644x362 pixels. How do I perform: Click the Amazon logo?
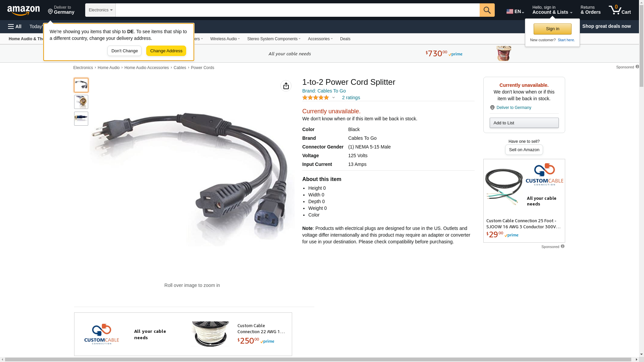pyautogui.click(x=23, y=10)
